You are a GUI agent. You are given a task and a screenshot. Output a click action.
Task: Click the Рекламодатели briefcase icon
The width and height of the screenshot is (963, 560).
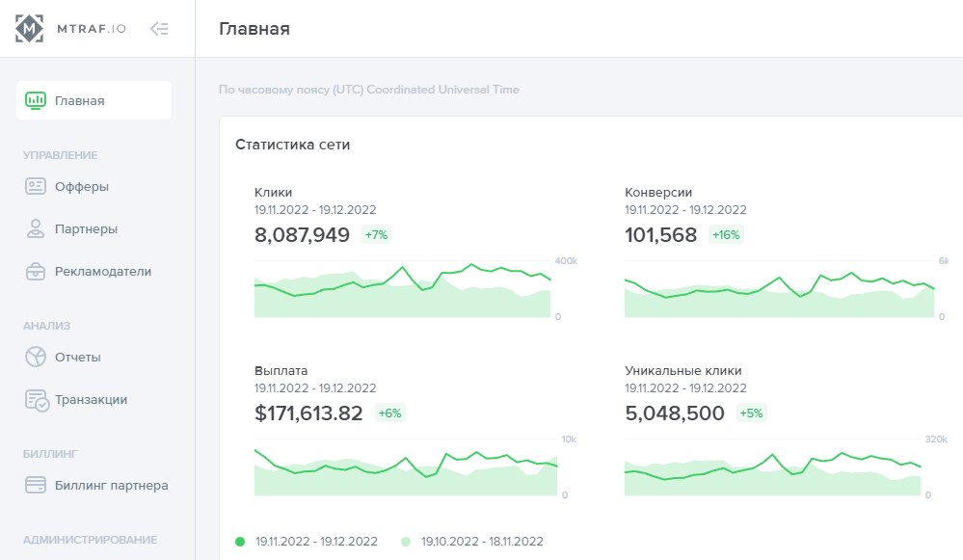click(x=36, y=272)
